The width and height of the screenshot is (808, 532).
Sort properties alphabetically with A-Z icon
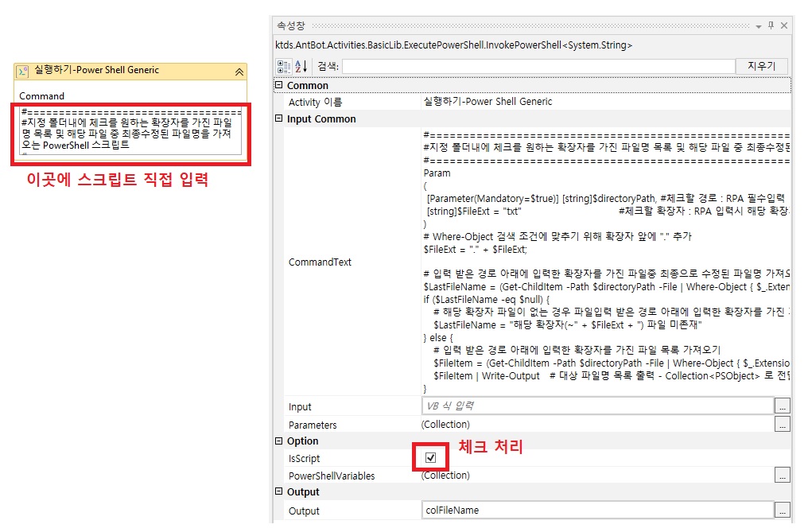tap(301, 66)
